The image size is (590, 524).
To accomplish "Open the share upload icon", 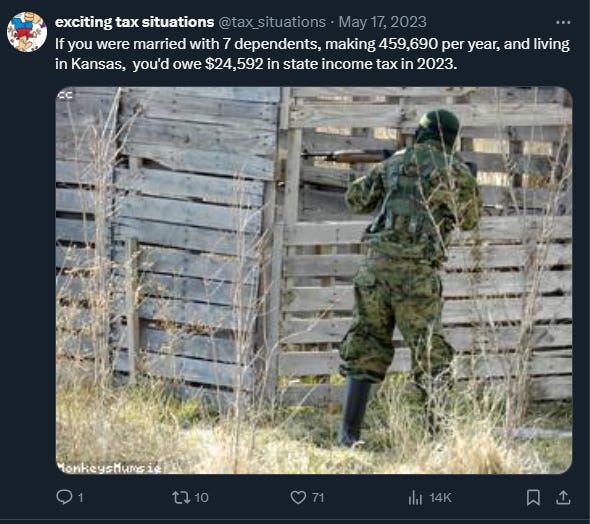I will click(x=563, y=497).
